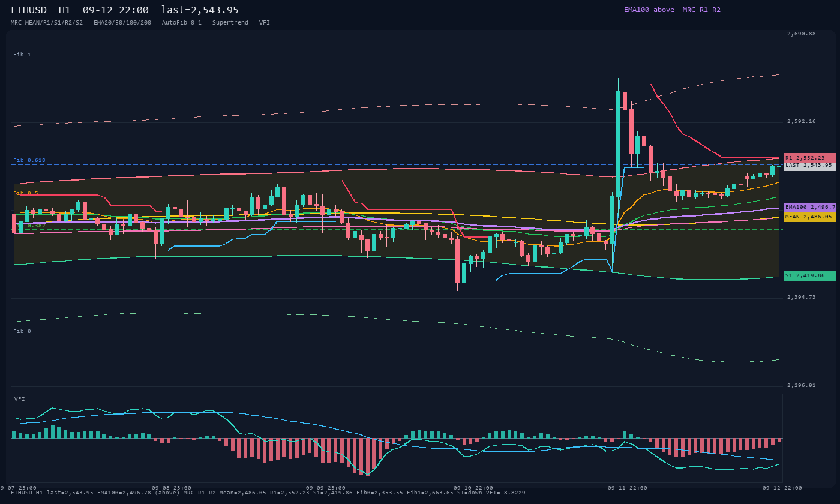The image size is (840, 504).
Task: Click the R1 2,552.23 price tag
Action: click(809, 158)
